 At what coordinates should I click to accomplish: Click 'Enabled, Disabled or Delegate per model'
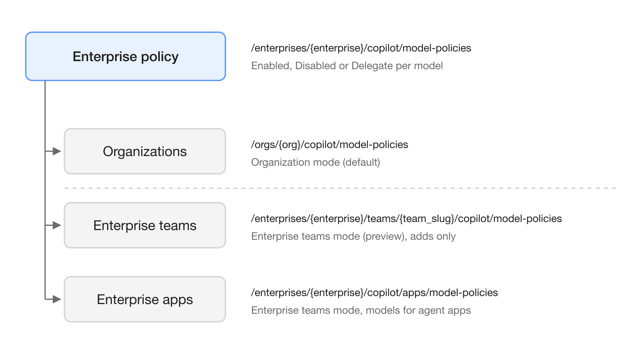(x=347, y=66)
